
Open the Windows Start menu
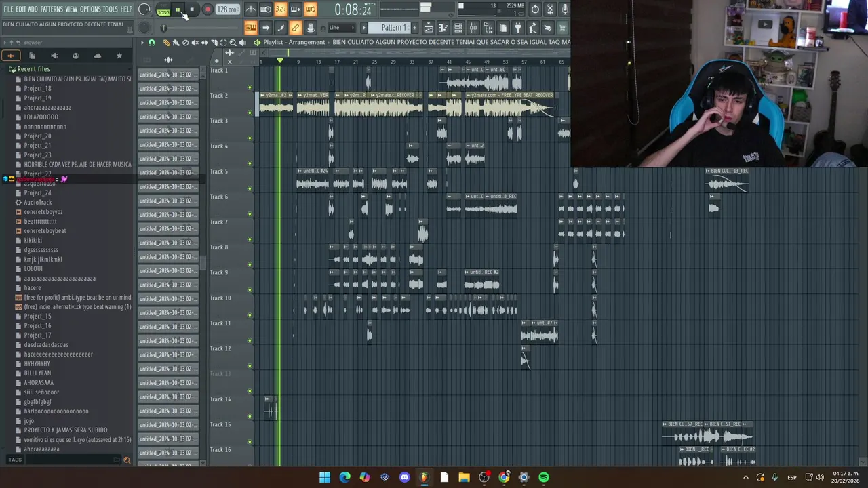[x=324, y=477]
